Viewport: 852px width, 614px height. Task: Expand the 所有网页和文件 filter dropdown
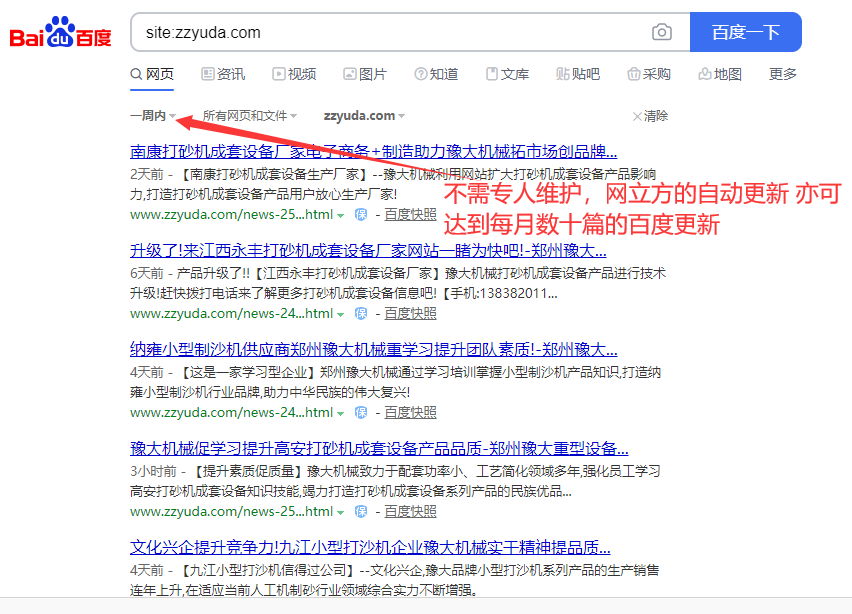point(249,116)
